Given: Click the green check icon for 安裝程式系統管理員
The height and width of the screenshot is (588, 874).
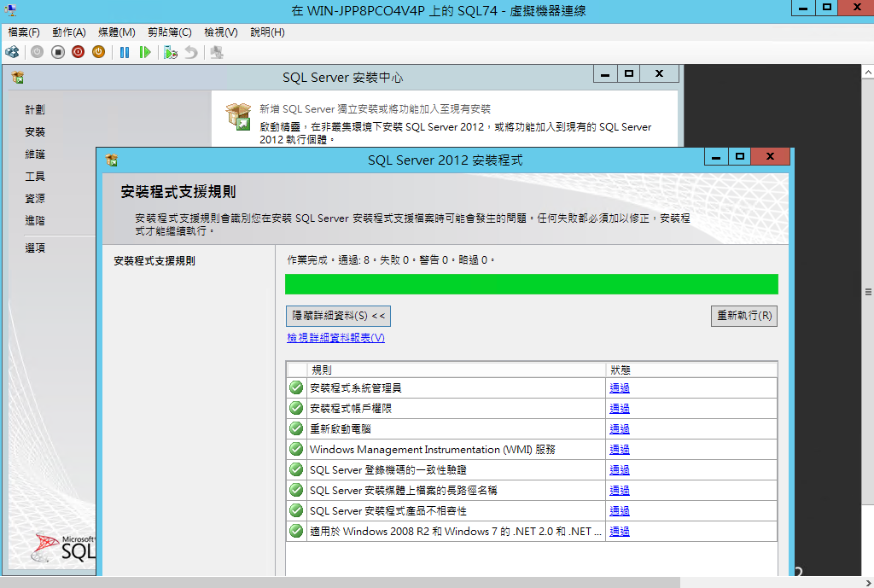Looking at the screenshot, I should (x=296, y=387).
